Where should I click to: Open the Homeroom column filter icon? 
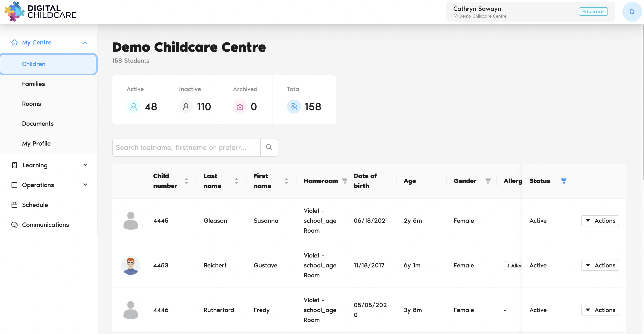tap(344, 181)
